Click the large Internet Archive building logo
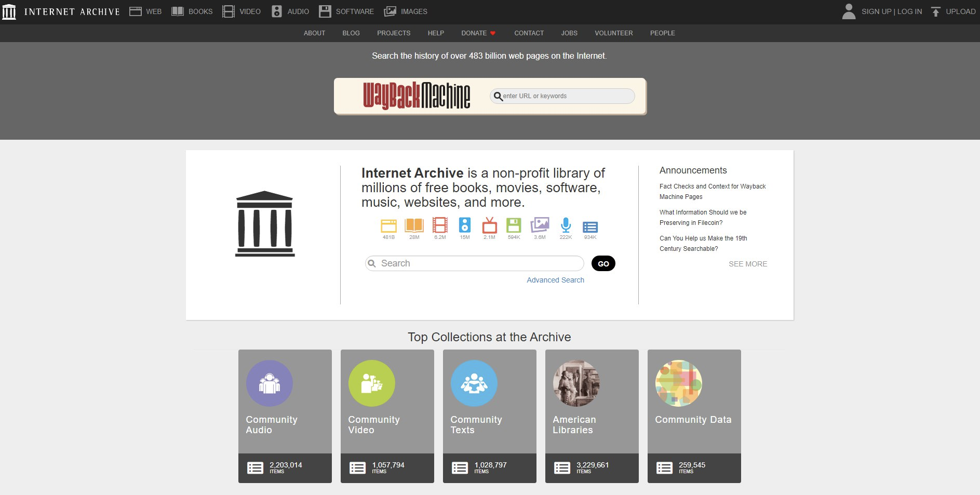 (265, 224)
